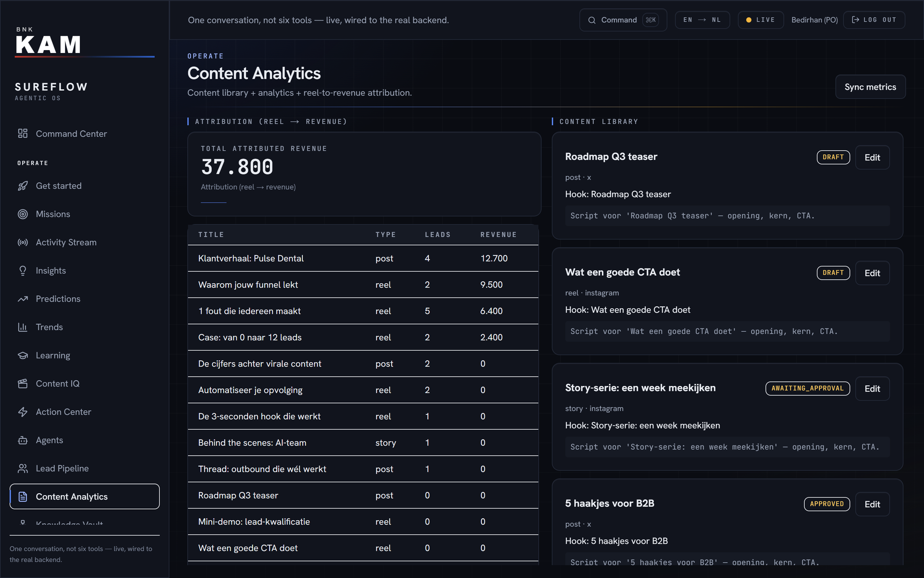This screenshot has height=578, width=924.
Task: Switch language with EN → NL toggle
Action: click(x=702, y=20)
